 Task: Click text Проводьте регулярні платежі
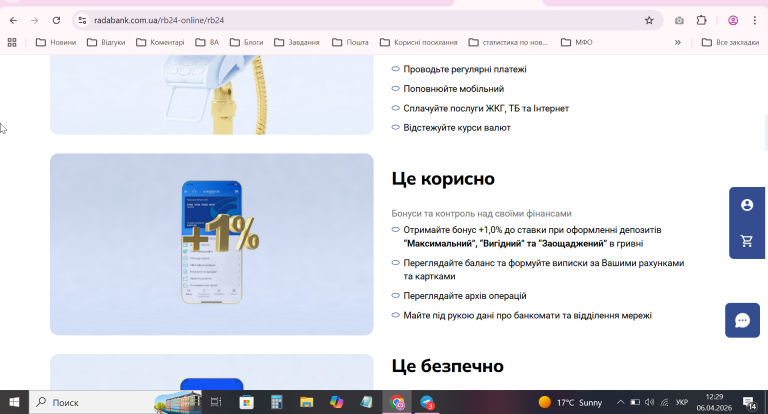pyautogui.click(x=465, y=69)
